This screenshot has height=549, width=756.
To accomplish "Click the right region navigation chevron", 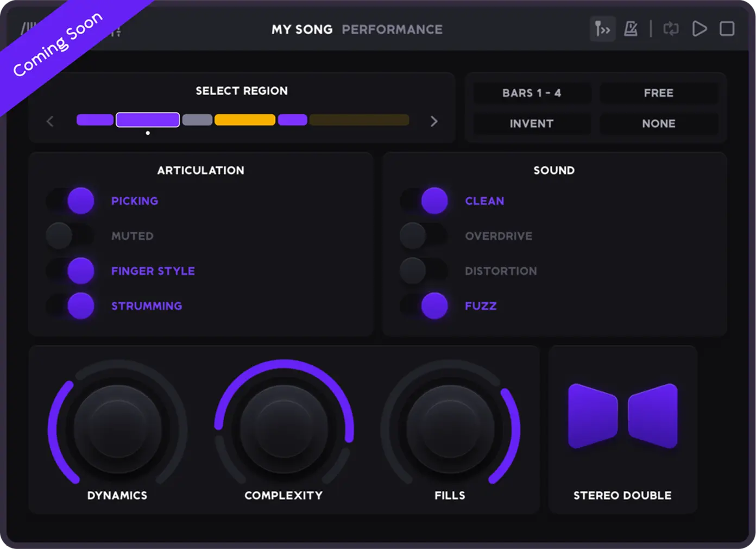I will [434, 121].
